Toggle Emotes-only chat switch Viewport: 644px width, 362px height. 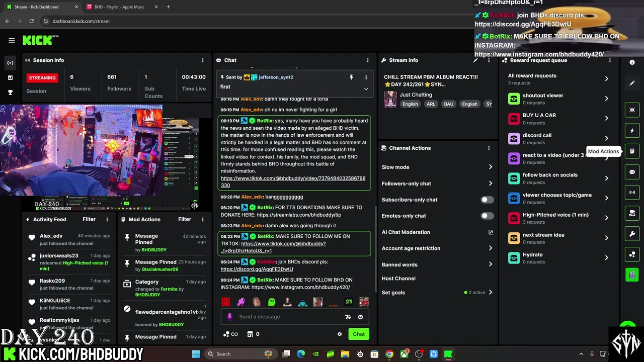click(x=487, y=216)
